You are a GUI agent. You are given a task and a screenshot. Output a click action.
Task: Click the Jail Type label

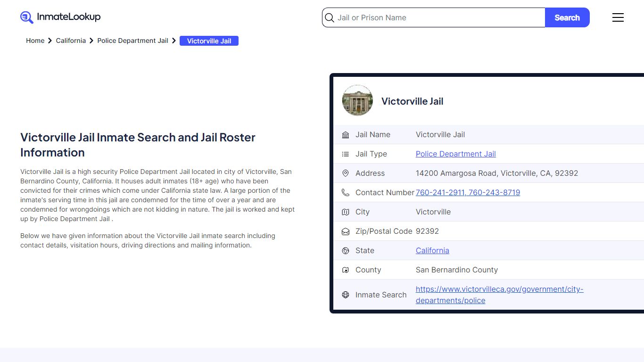371,154
